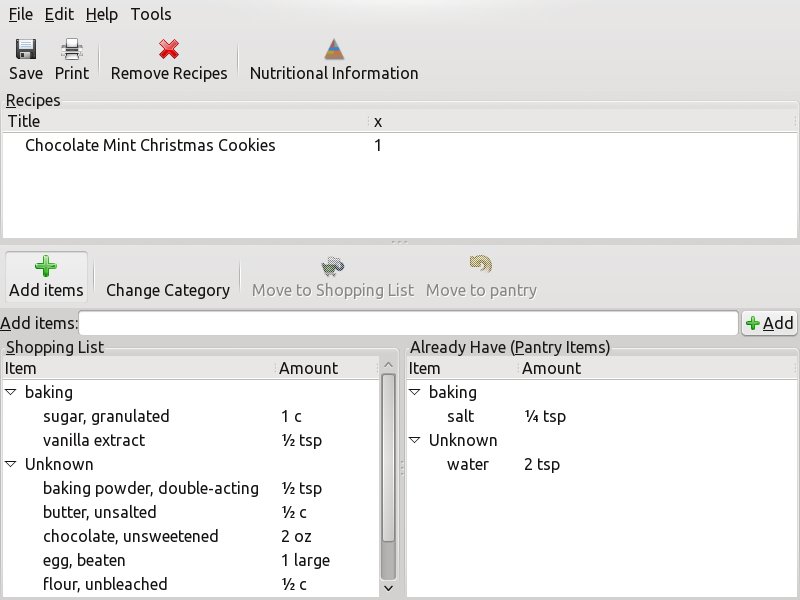Select the vanilla extract item

pyautogui.click(x=94, y=440)
